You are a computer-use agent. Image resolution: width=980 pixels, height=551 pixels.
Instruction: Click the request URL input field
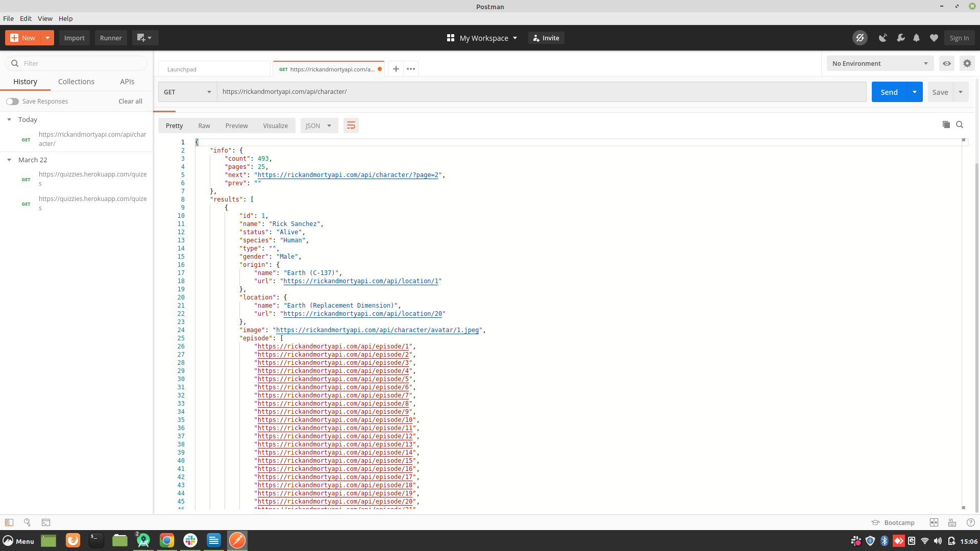(542, 92)
